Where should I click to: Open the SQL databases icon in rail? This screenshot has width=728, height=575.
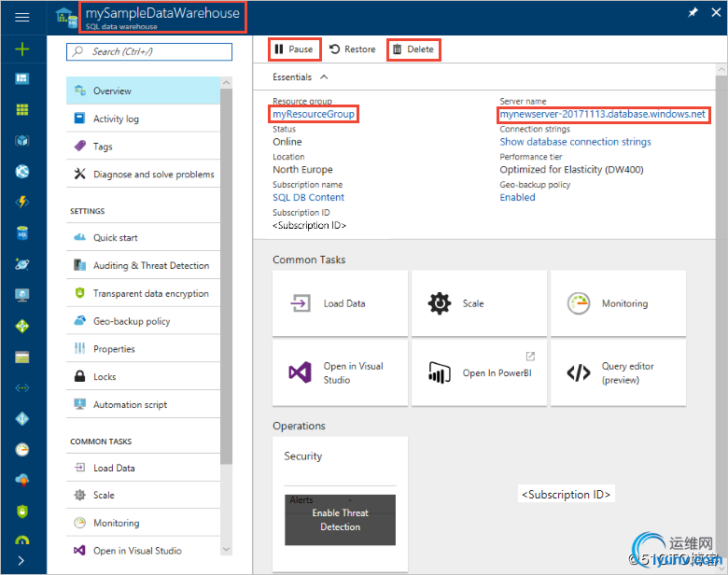[21, 233]
